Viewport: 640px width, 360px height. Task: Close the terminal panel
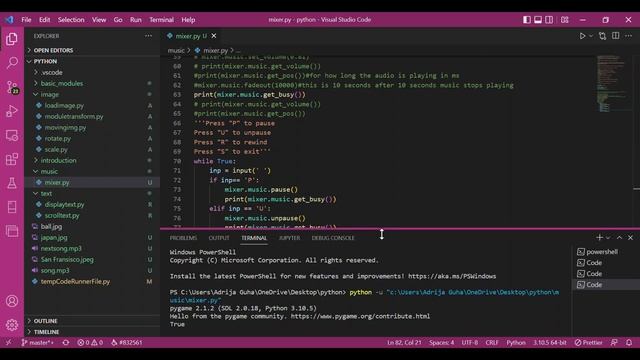(630, 238)
